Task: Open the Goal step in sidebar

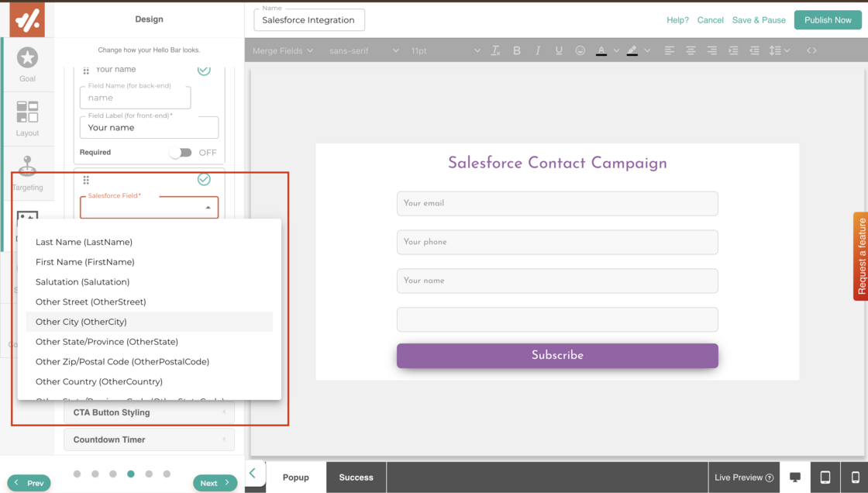Action: [x=27, y=65]
